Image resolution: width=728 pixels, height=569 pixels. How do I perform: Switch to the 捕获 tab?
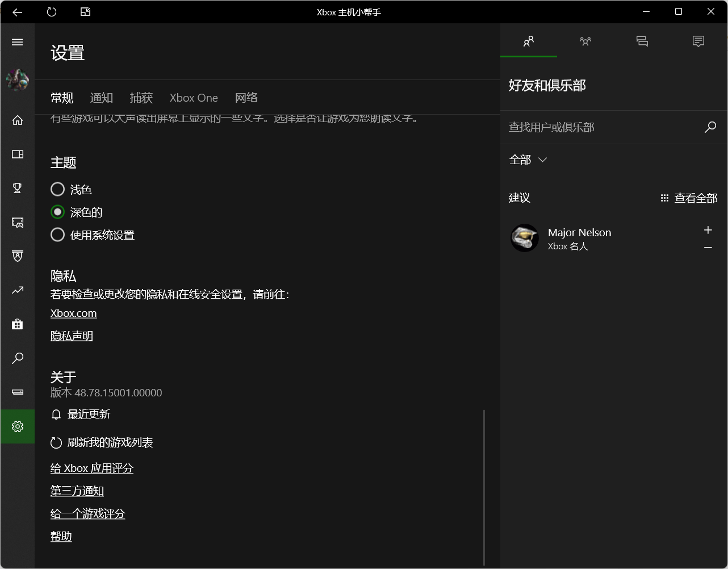(x=141, y=98)
